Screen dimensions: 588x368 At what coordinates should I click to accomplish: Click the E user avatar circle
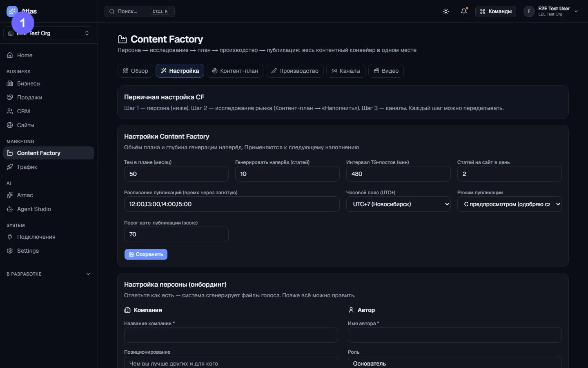coord(529,11)
